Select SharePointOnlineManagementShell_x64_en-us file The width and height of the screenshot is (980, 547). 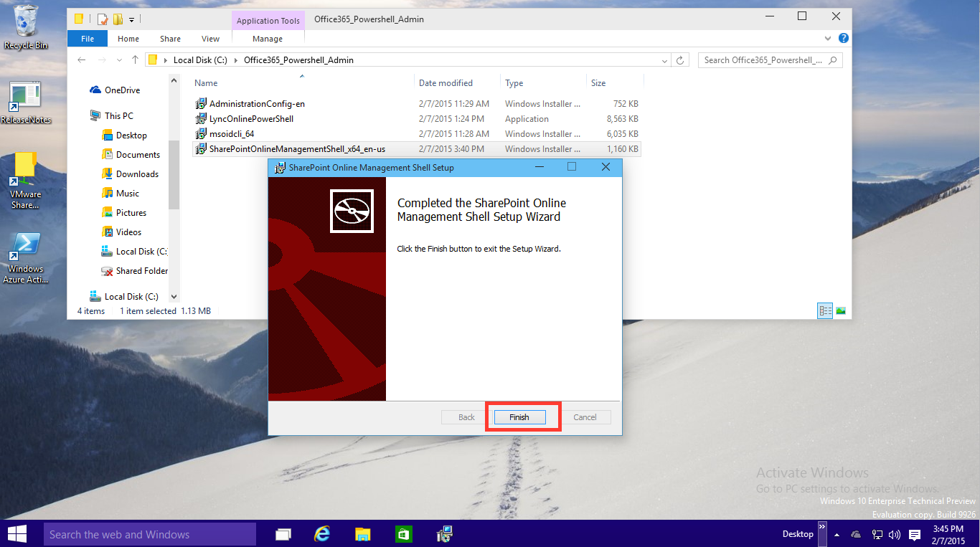coord(416,149)
